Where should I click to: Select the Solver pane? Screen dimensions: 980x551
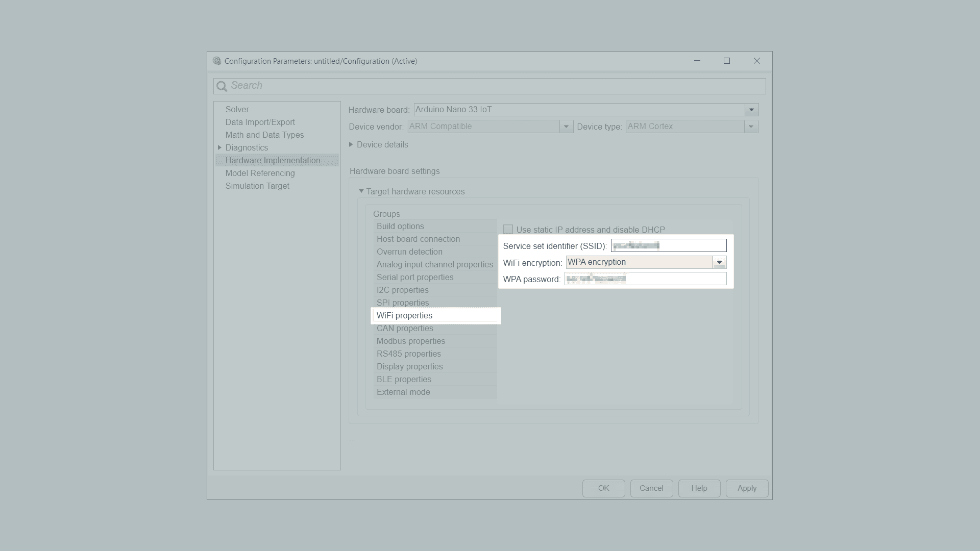pyautogui.click(x=237, y=109)
